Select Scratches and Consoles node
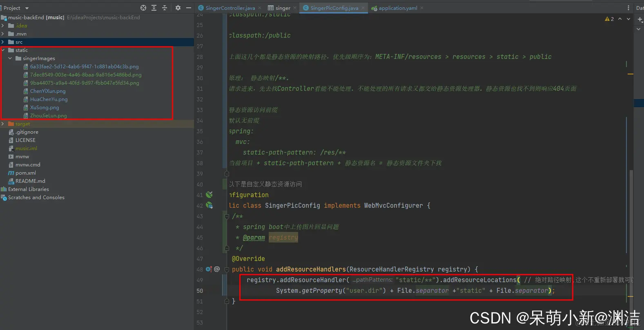The width and height of the screenshot is (644, 330). (36, 197)
